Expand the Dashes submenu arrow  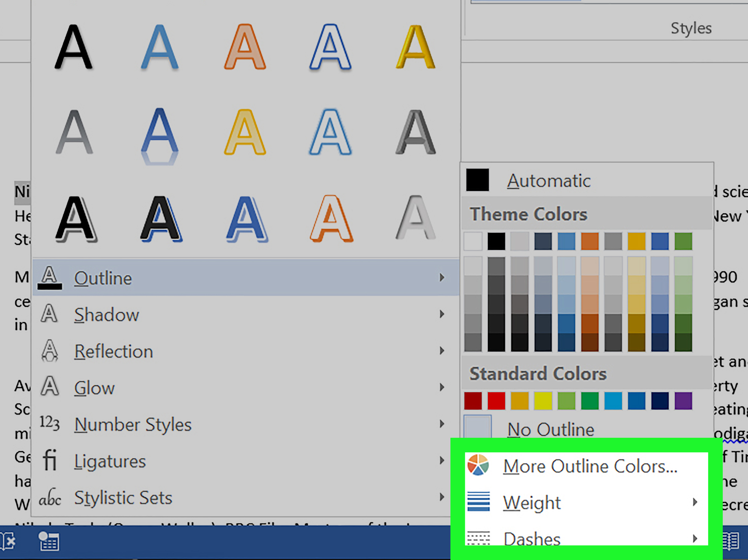click(696, 539)
